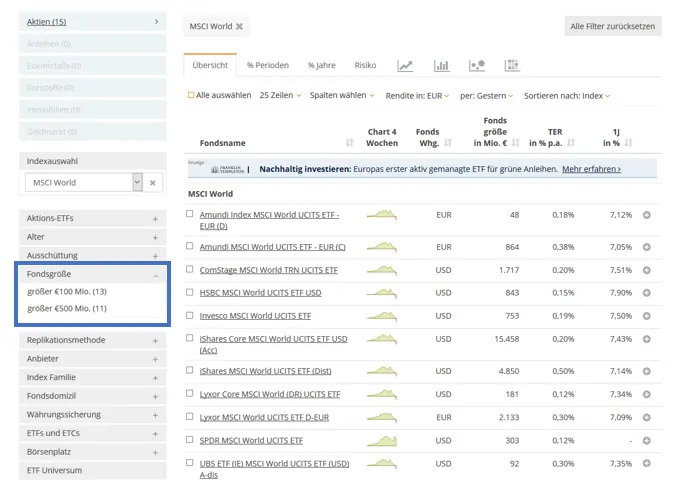Select checkbox for iShares MSCI World (Dist)

(x=189, y=370)
